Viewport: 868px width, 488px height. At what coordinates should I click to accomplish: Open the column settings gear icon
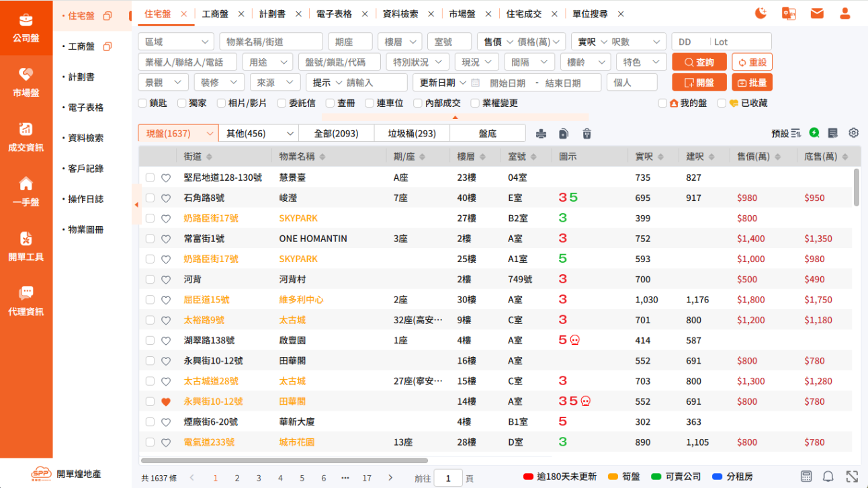853,133
